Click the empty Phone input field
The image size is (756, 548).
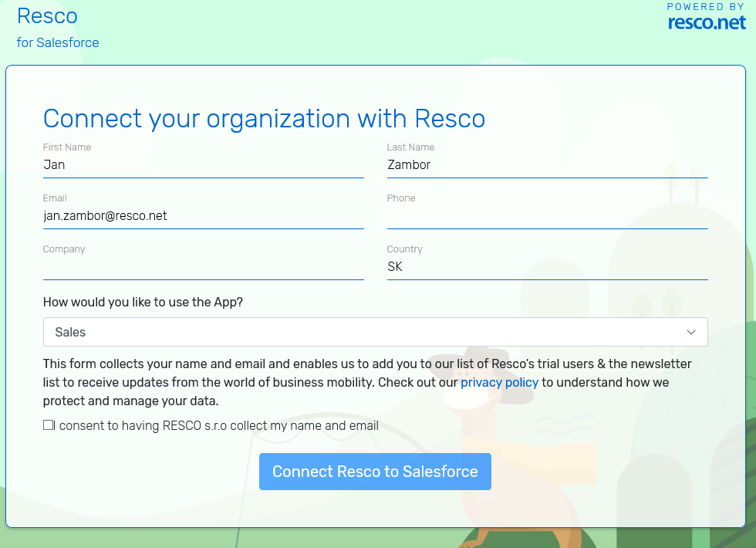coord(547,216)
